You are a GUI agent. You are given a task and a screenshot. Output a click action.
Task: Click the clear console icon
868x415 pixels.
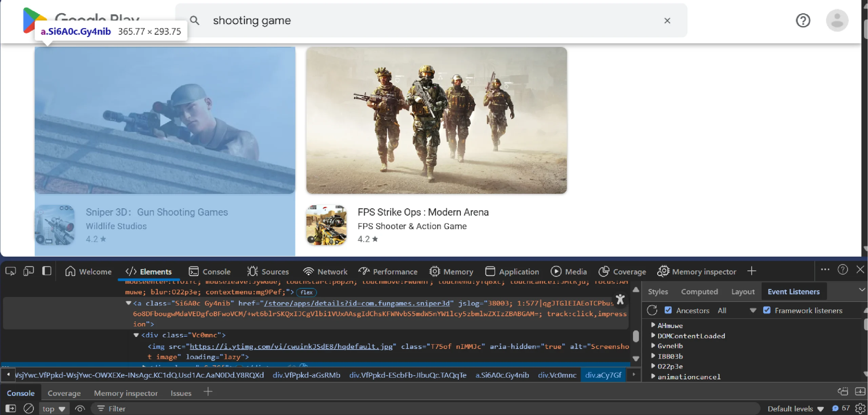tap(28, 408)
